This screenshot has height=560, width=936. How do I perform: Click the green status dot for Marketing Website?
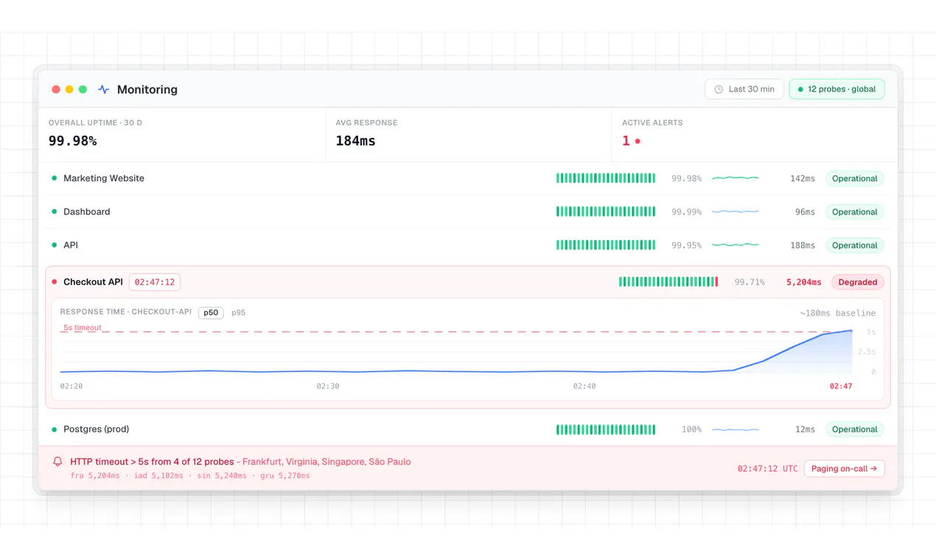point(54,178)
